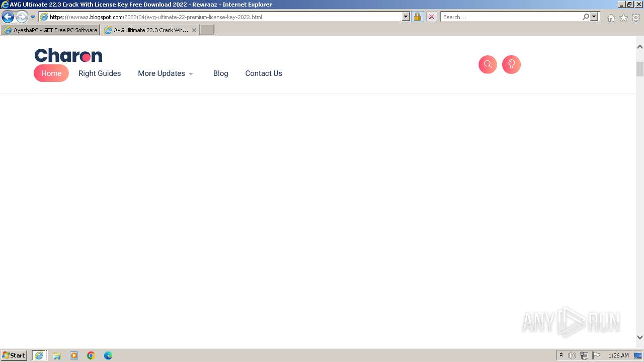Click the browser Back arrow button
The image size is (644, 362).
pos(8,17)
